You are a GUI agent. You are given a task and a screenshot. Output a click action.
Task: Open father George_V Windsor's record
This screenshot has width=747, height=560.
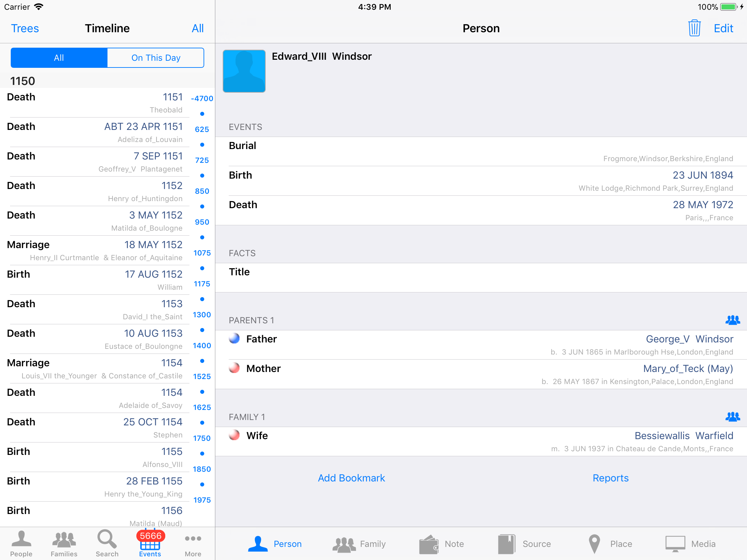(x=689, y=339)
